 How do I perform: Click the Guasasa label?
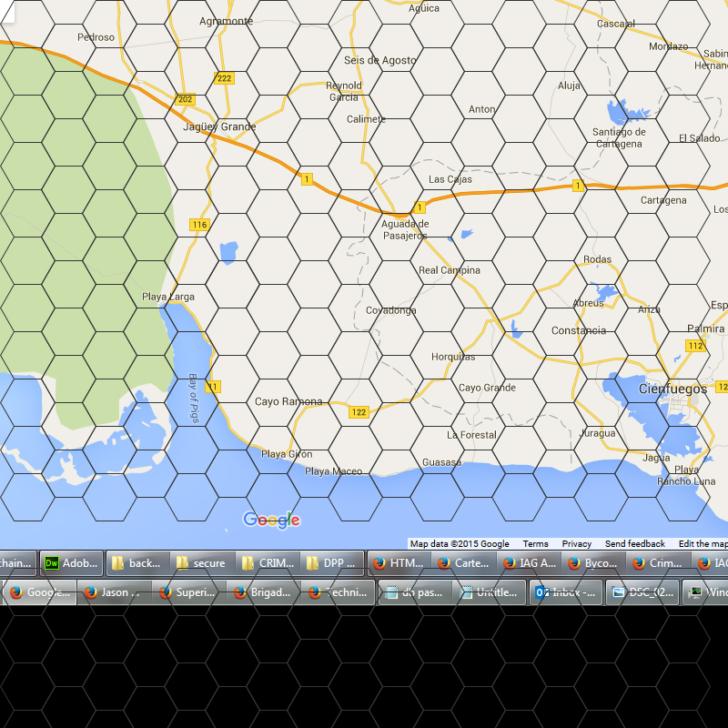pyautogui.click(x=442, y=462)
